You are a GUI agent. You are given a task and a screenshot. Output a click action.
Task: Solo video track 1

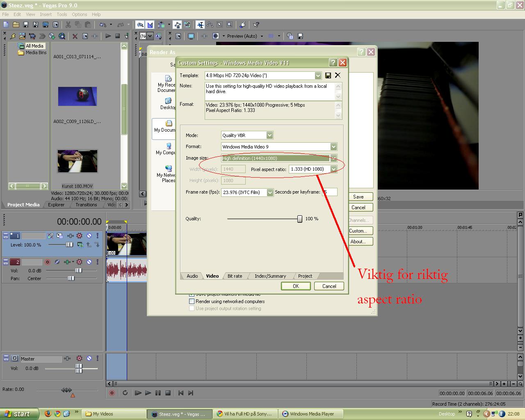pyautogui.click(x=97, y=236)
